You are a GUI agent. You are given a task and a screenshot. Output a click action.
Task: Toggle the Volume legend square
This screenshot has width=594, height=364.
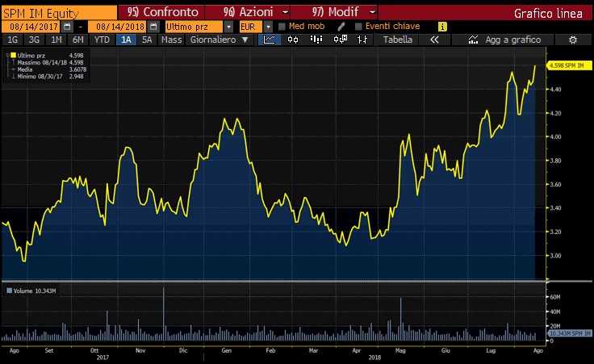tap(9, 291)
